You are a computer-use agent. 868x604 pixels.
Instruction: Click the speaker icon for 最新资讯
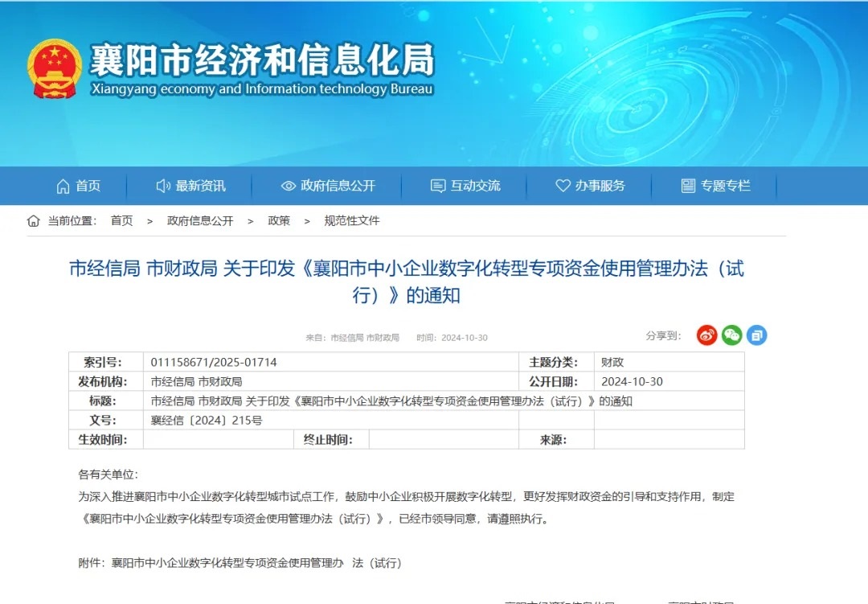tap(162, 186)
